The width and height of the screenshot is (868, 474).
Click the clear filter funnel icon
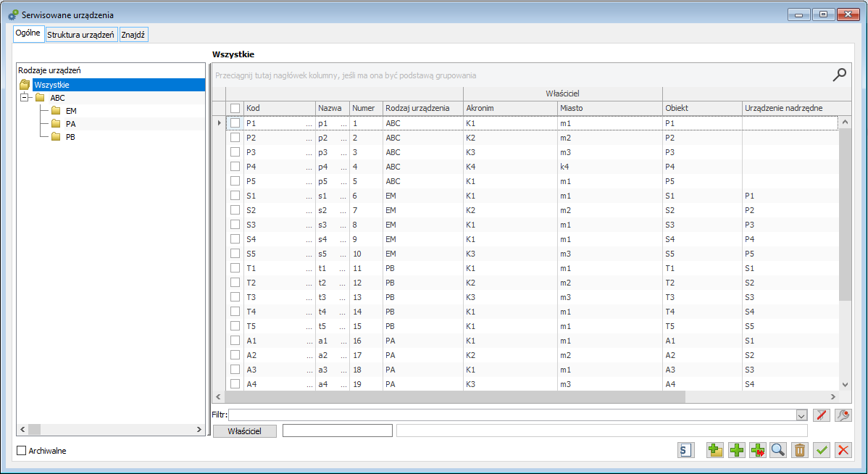coord(822,415)
